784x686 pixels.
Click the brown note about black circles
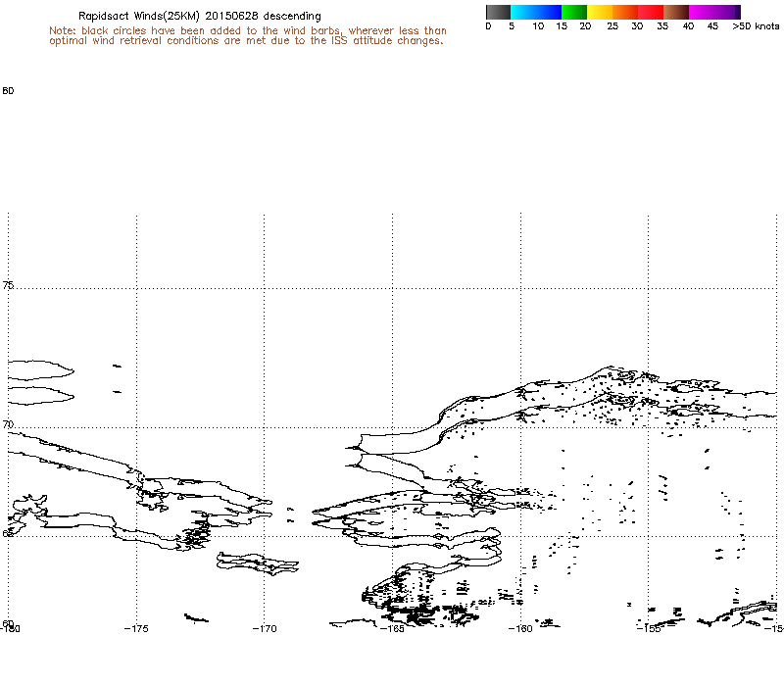[x=248, y=36]
